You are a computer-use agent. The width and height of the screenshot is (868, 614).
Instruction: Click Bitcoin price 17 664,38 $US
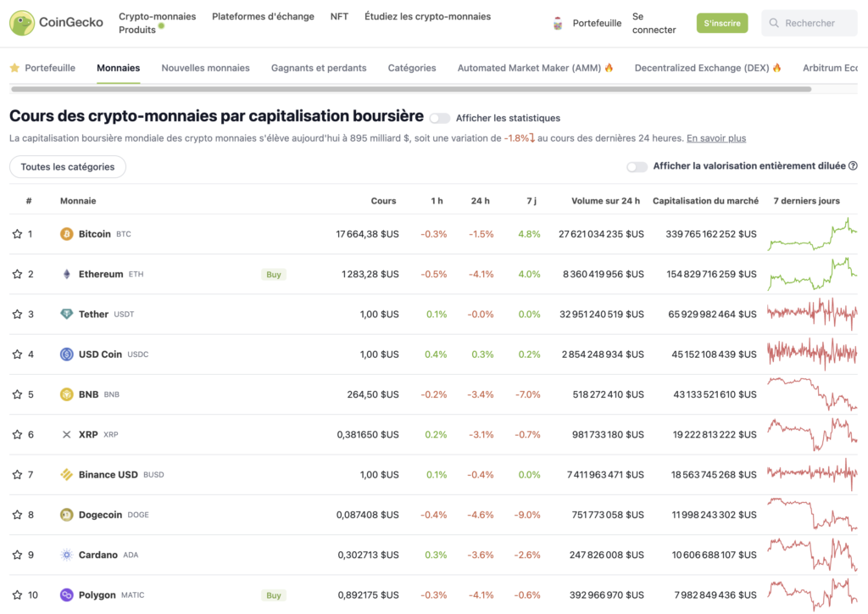pos(367,234)
